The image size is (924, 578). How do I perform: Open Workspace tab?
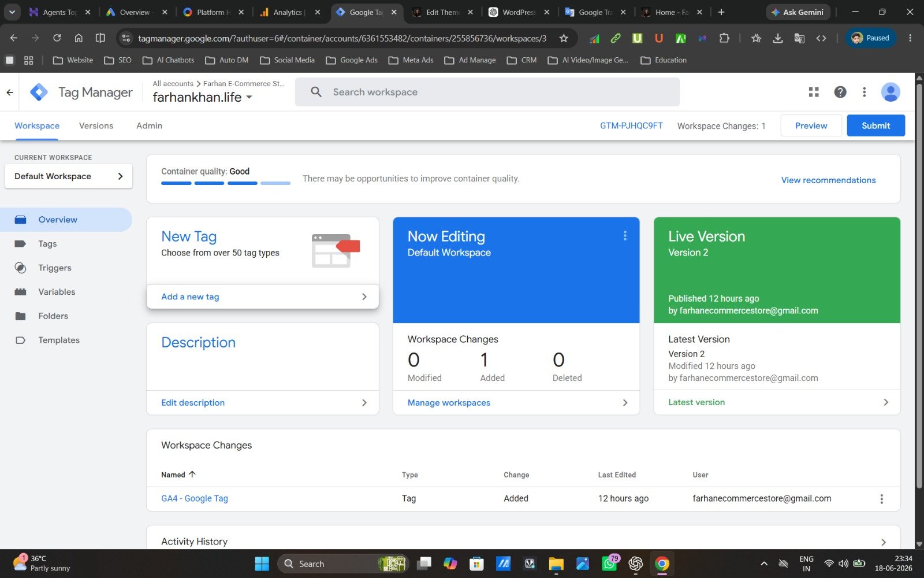pyautogui.click(x=37, y=125)
